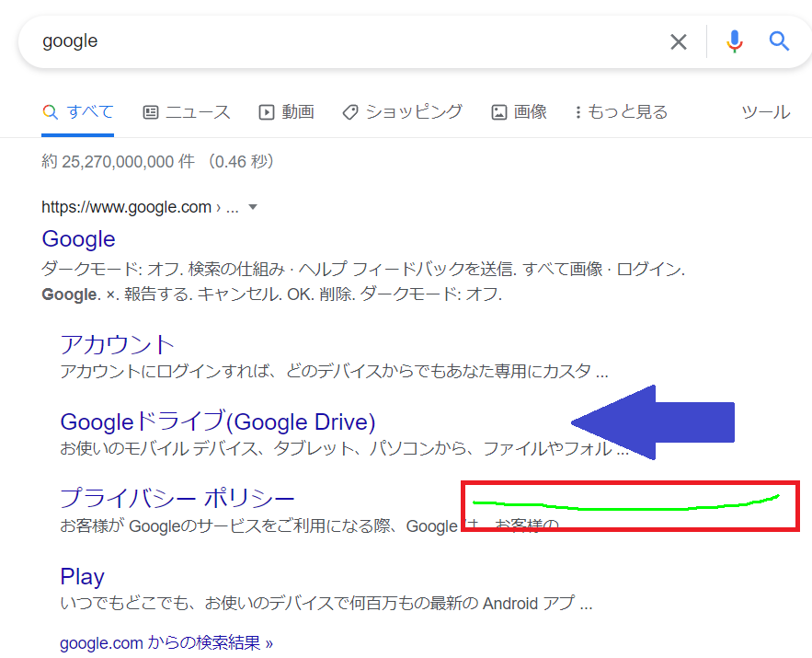Select the すべて tab
The image size is (812, 658).
point(77,112)
